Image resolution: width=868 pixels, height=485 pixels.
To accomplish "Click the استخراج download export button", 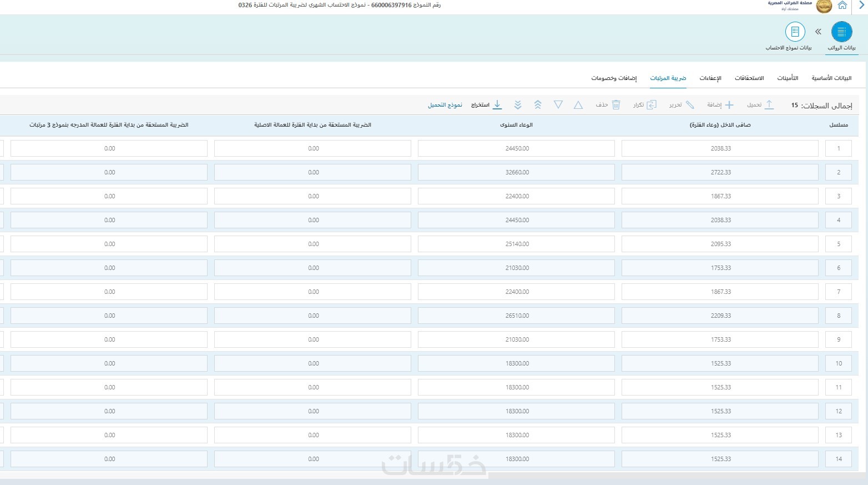I will pyautogui.click(x=487, y=104).
